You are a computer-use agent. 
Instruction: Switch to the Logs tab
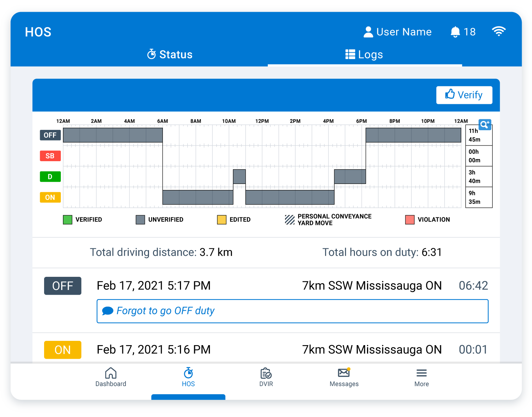[x=364, y=54]
